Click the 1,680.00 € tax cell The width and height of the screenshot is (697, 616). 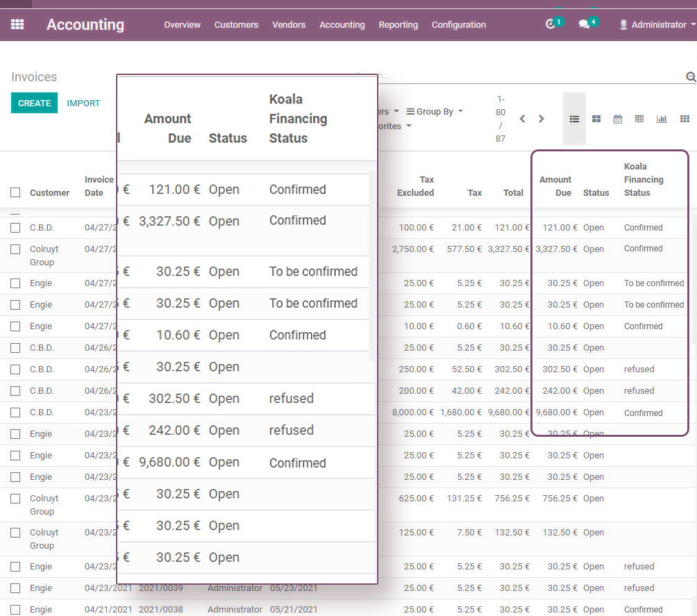tap(461, 413)
